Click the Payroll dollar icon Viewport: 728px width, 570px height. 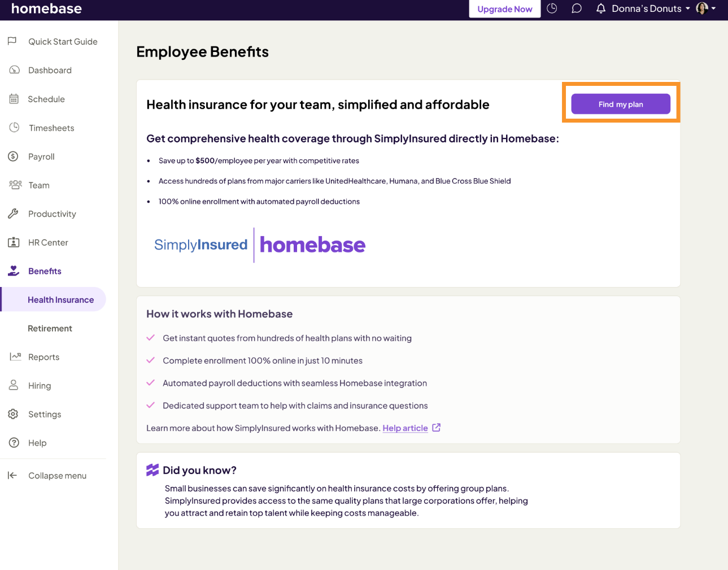(13, 156)
